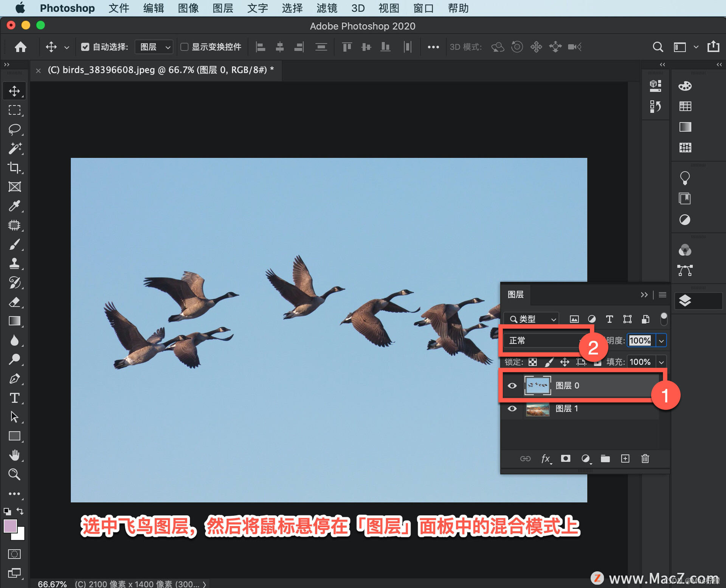Expand the 填充 fill percentage dropdown arrow

click(x=661, y=362)
